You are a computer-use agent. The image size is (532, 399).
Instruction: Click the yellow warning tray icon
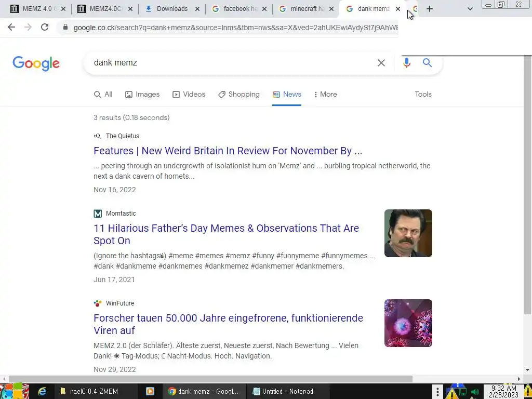tap(452, 393)
